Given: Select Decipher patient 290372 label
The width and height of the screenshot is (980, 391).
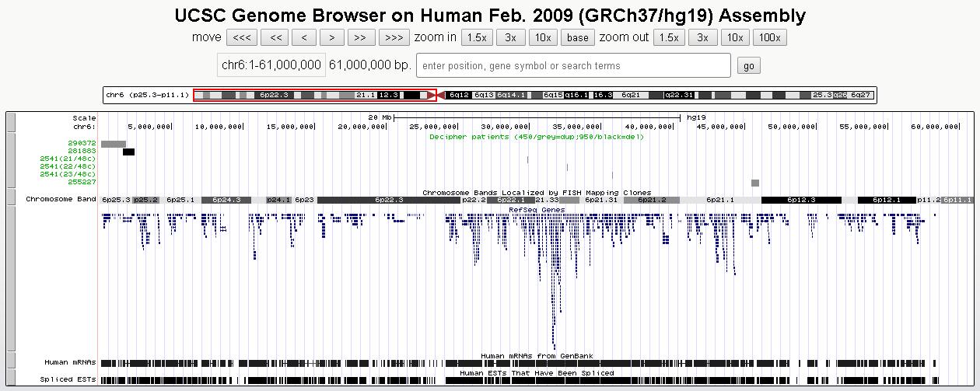Looking at the screenshot, I should point(82,144).
